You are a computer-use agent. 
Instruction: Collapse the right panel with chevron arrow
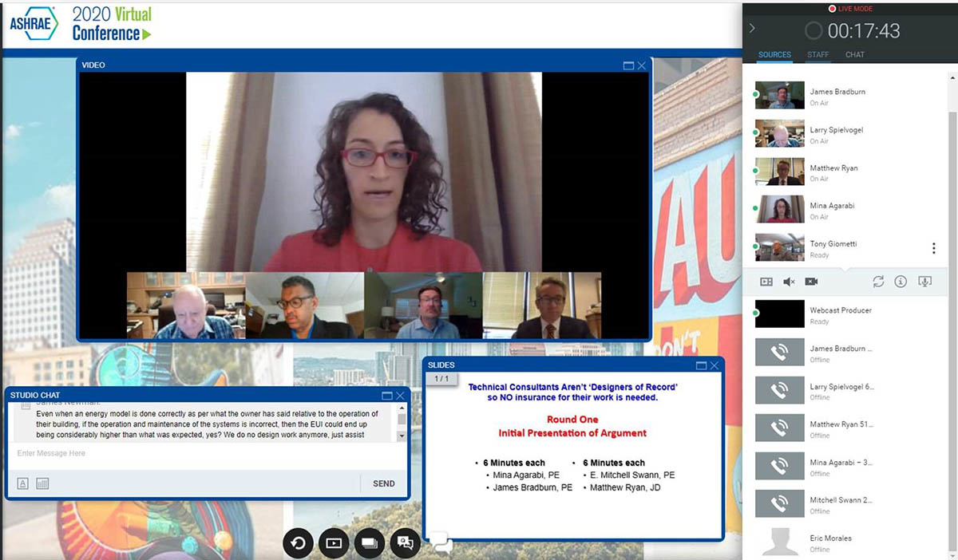752,29
